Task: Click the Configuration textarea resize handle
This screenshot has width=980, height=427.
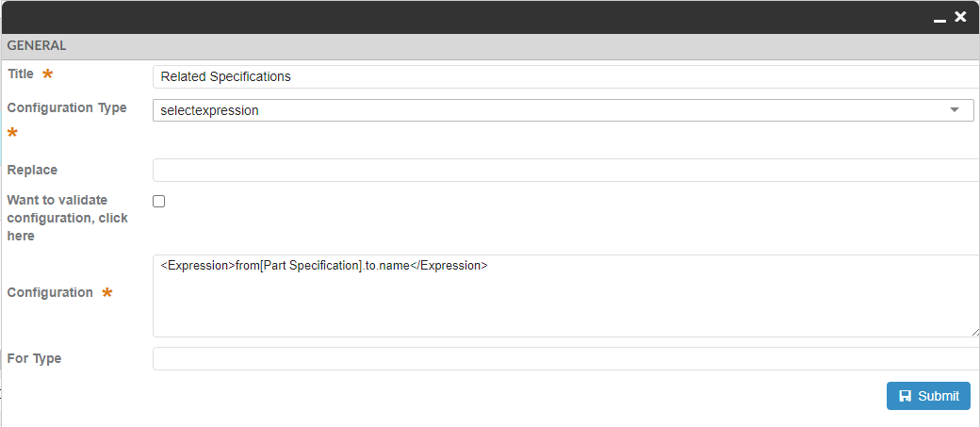Action: point(974,331)
